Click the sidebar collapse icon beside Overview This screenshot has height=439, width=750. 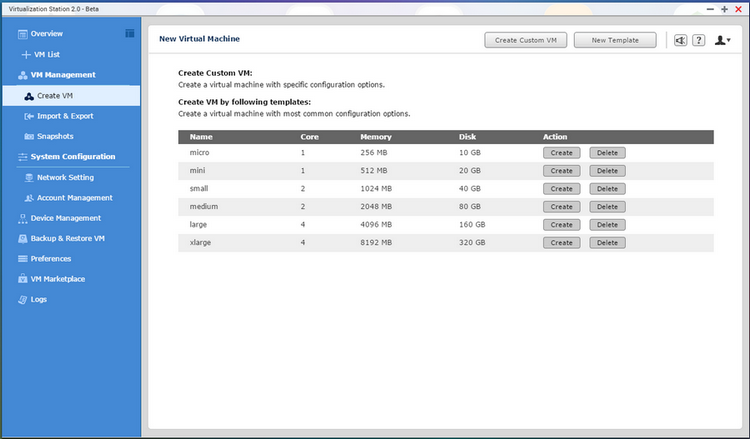[x=130, y=34]
